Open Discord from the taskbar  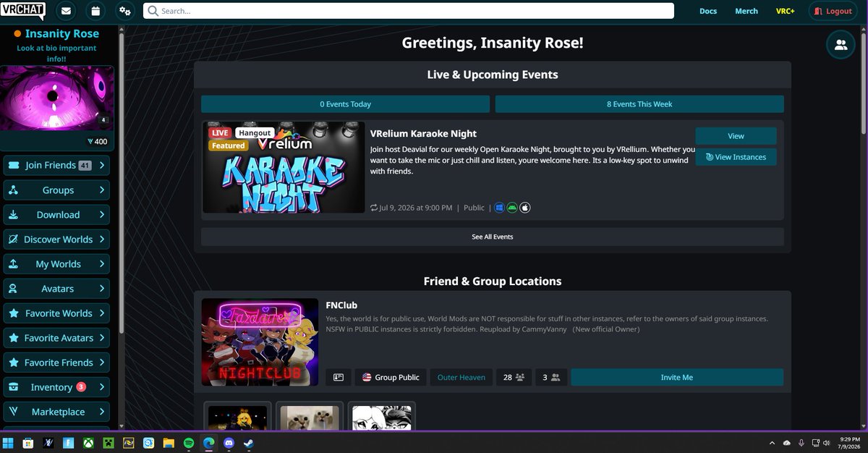[229, 443]
